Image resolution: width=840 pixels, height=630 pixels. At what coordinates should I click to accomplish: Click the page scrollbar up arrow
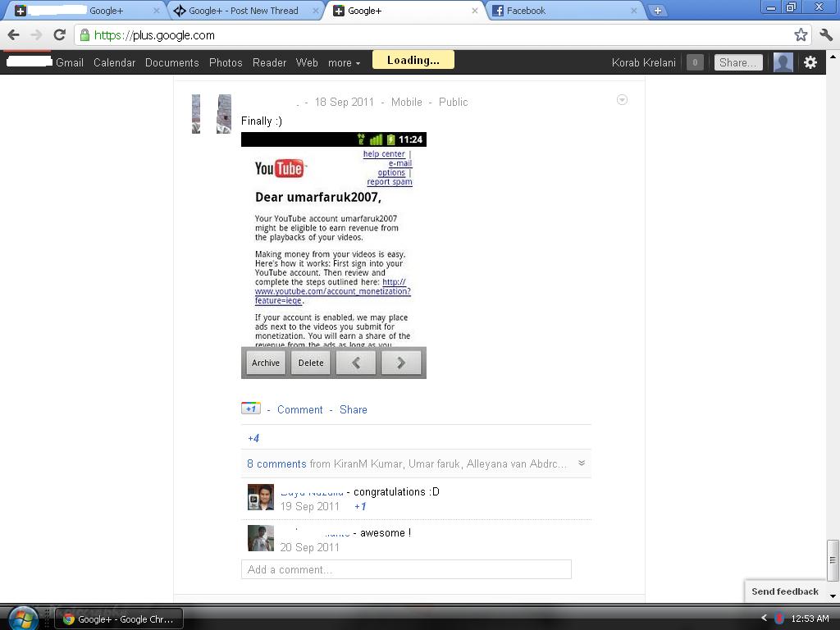833,56
